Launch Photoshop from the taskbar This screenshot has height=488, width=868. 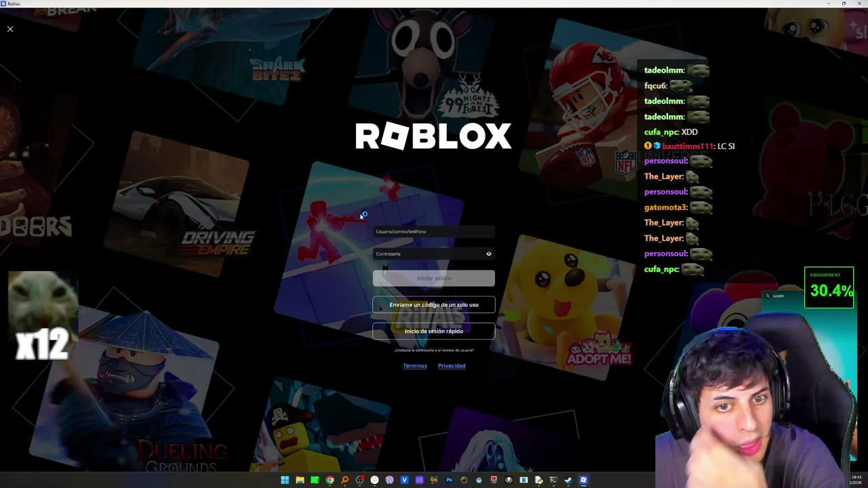coord(449,481)
